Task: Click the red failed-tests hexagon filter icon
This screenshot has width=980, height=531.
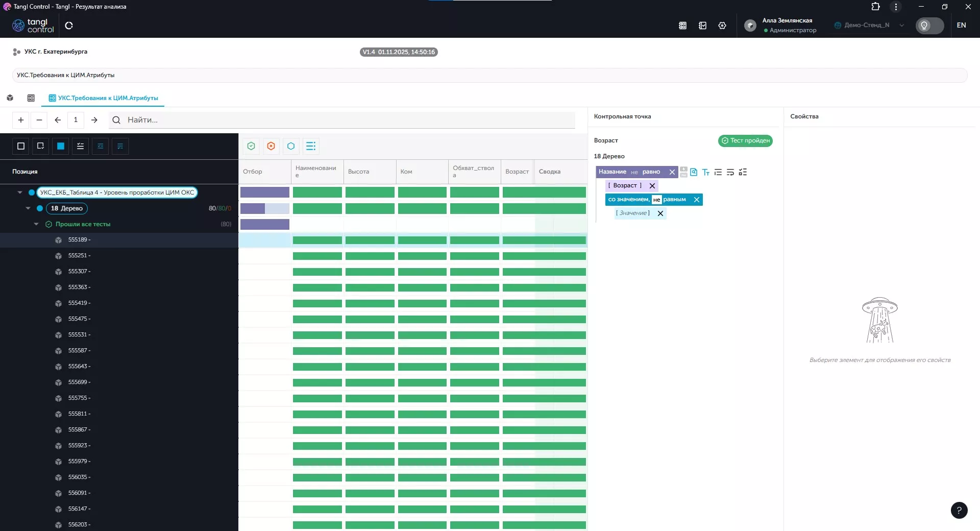Action: (x=271, y=146)
